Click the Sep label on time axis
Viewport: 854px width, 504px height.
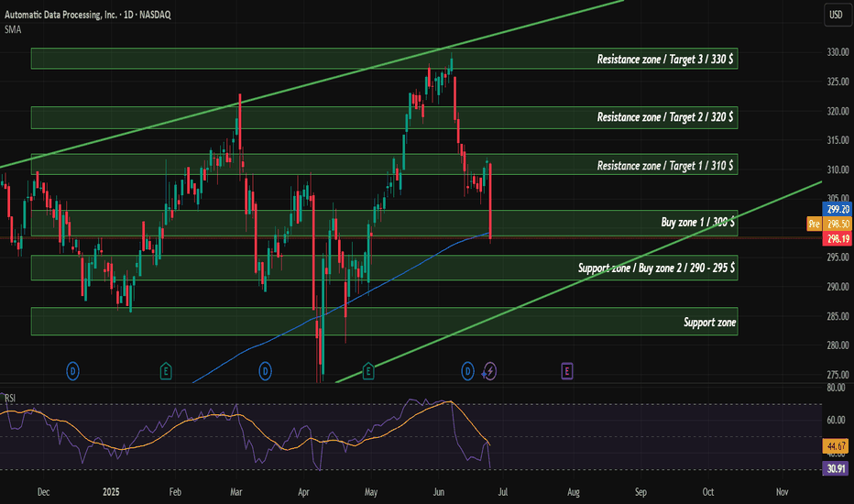[640, 492]
